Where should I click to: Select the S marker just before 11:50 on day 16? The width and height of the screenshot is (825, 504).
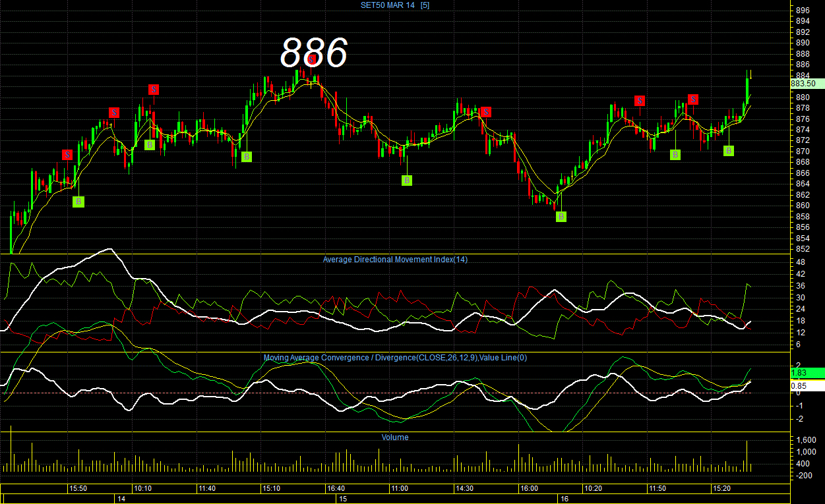(x=640, y=101)
